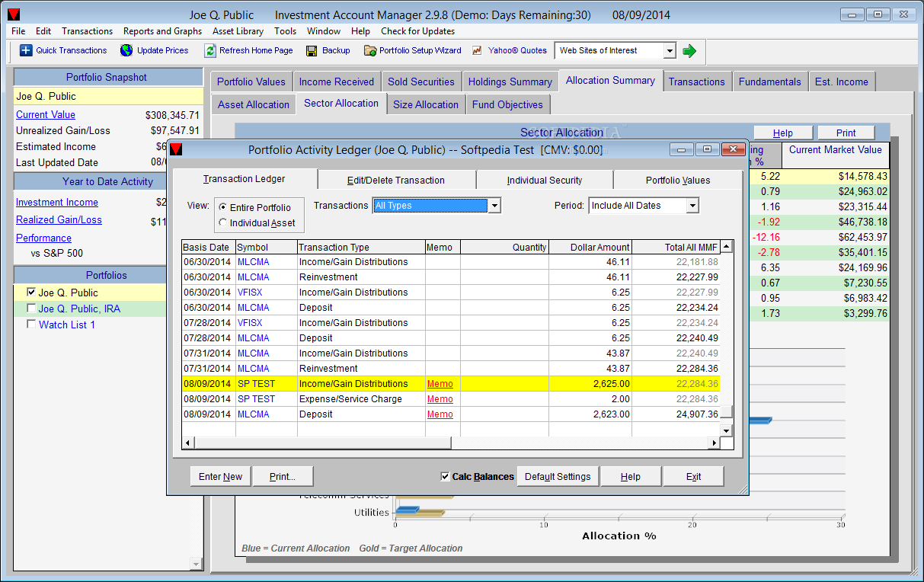Screen dimensions: 924x582
Task: Switch to ledger Portfolio Values tab
Action: pyautogui.click(x=678, y=180)
